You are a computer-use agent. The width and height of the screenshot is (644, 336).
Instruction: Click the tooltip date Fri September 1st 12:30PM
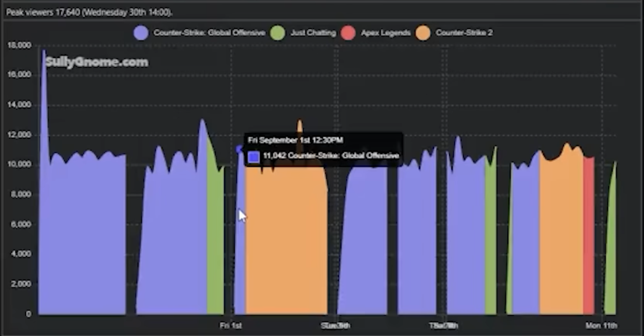[x=295, y=140]
